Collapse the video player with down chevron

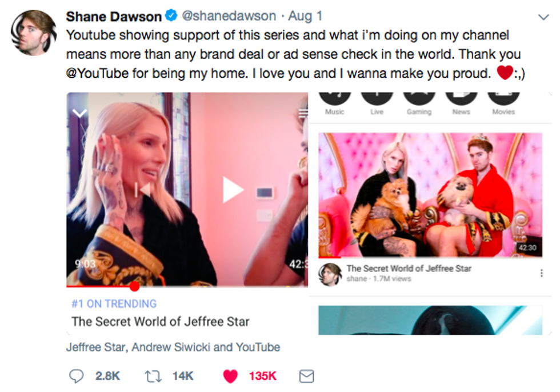tap(79, 114)
